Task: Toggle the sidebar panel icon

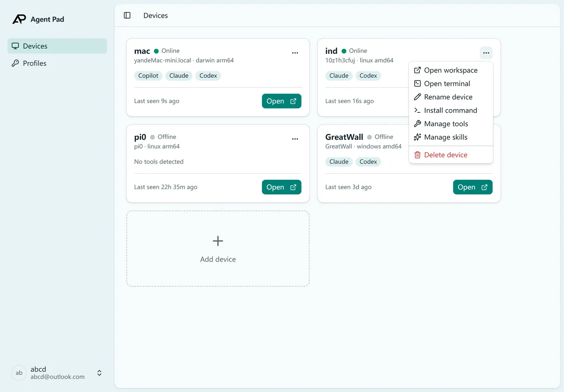Action: coord(127,15)
